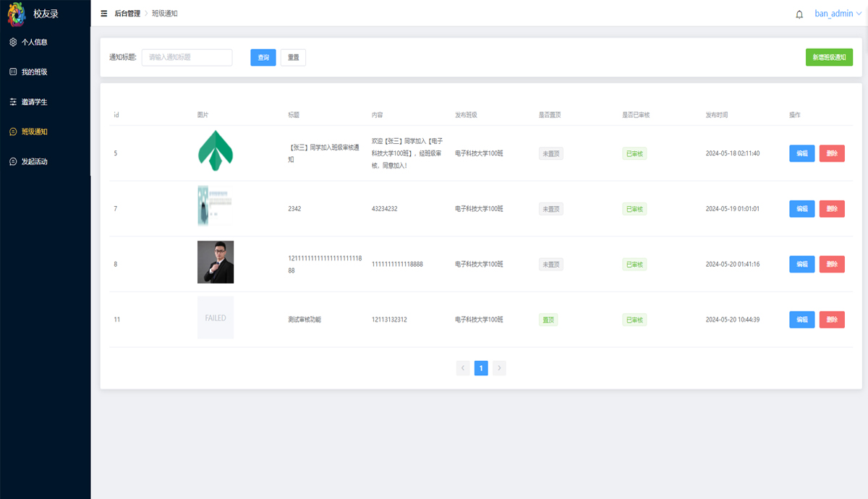Screen dimensions: 868x499
Task: Go to next page arrow
Action: coord(499,368)
